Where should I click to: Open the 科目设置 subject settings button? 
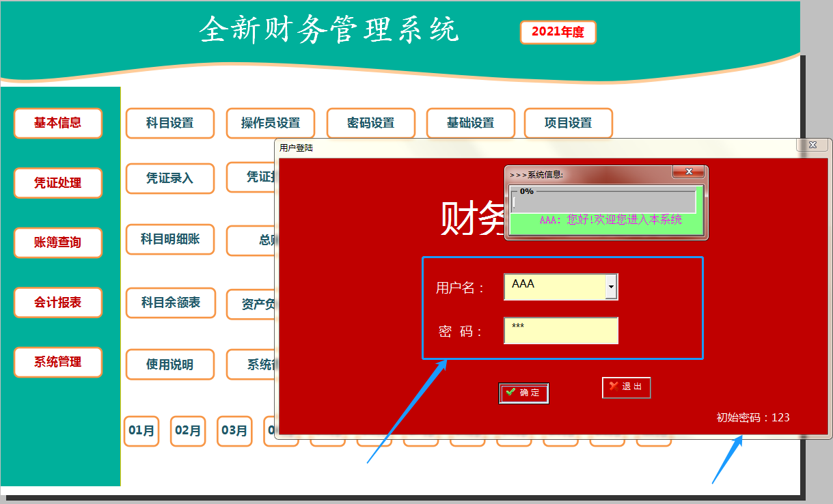coord(169,123)
